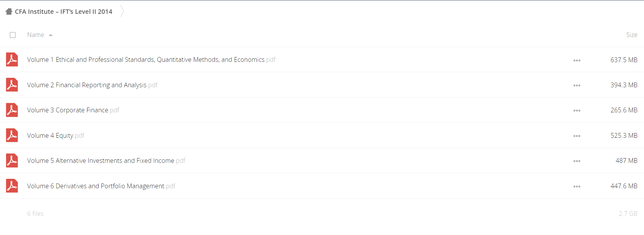
Task: Sort files by Size column header
Action: 631,35
